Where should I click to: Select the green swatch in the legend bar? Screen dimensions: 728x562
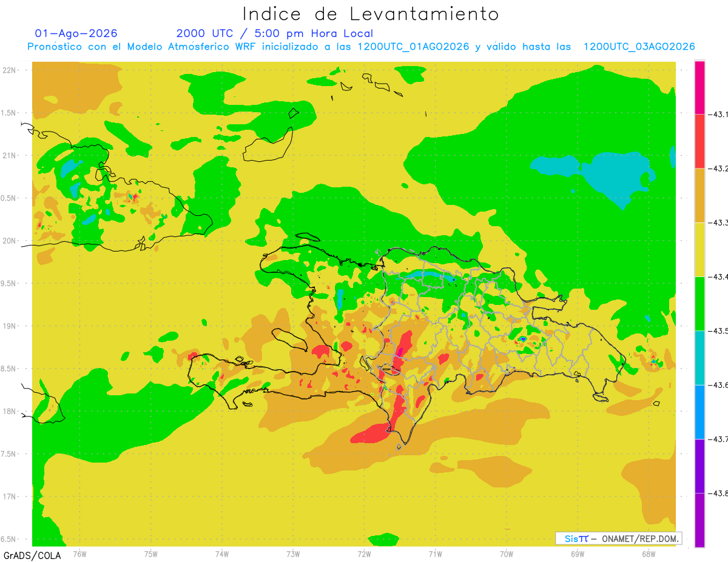699,303
